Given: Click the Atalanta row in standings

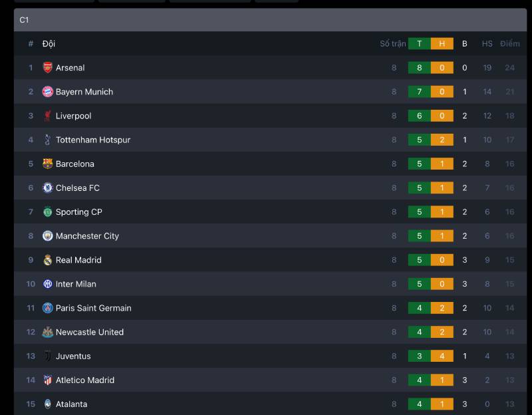Looking at the screenshot, I should coord(270,404).
